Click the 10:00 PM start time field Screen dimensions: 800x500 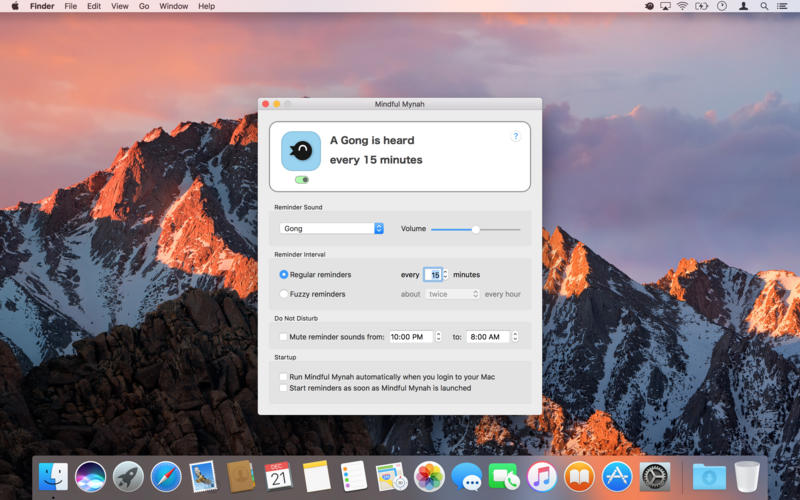tap(410, 337)
